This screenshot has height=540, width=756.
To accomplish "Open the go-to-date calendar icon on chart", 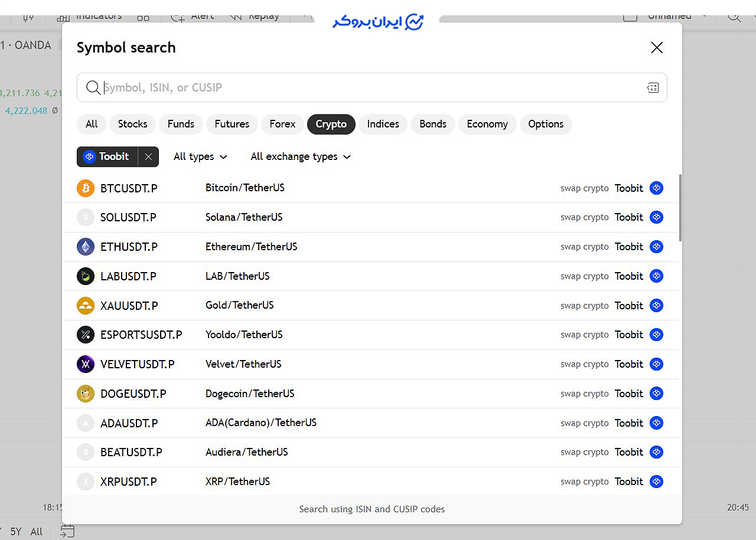I will (x=67, y=531).
